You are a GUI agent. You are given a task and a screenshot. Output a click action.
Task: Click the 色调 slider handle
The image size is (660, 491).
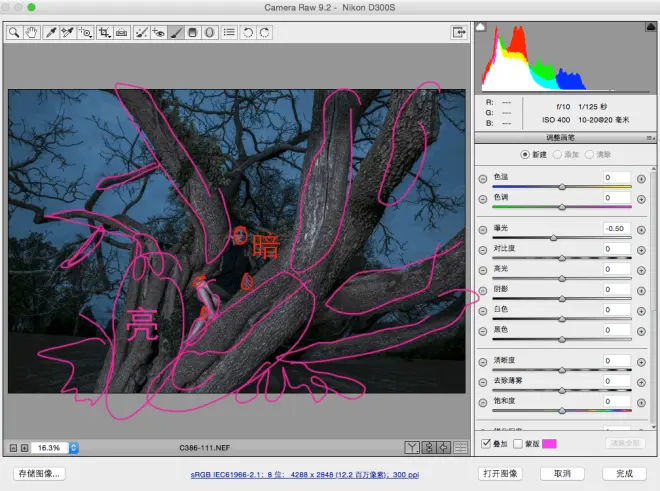(x=562, y=207)
